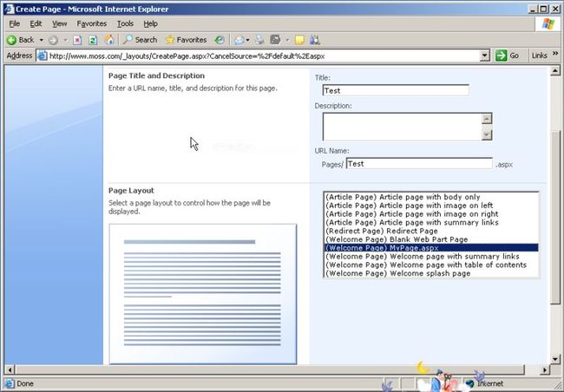Expand the address bar dropdown arrow
Image resolution: width=564 pixels, height=392 pixels.
[x=484, y=56]
